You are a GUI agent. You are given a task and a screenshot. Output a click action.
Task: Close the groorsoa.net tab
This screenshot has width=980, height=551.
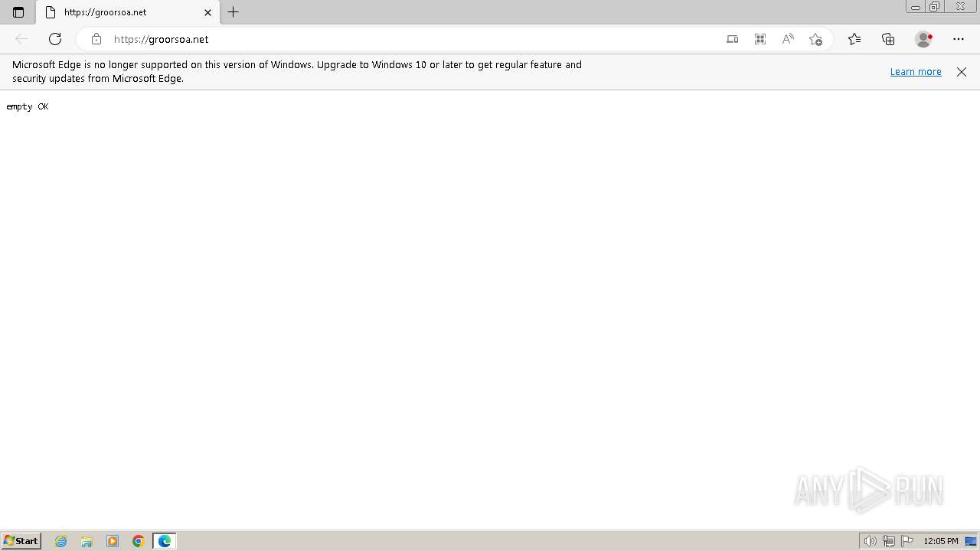207,12
